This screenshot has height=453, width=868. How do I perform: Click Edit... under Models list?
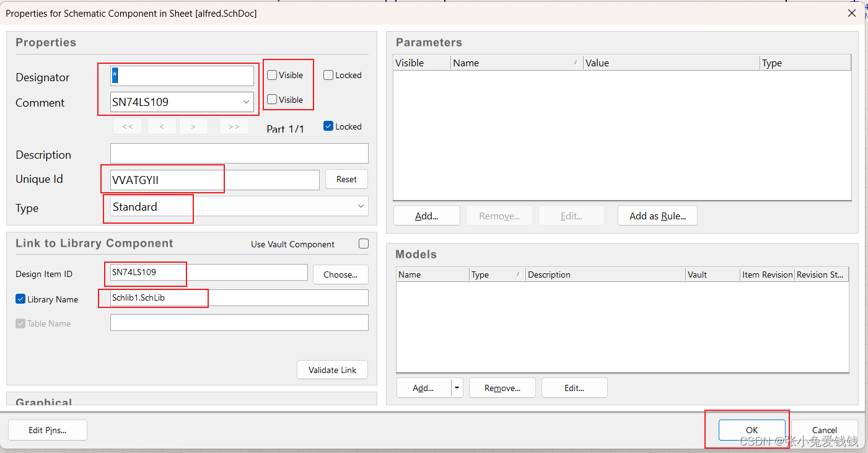coord(574,388)
